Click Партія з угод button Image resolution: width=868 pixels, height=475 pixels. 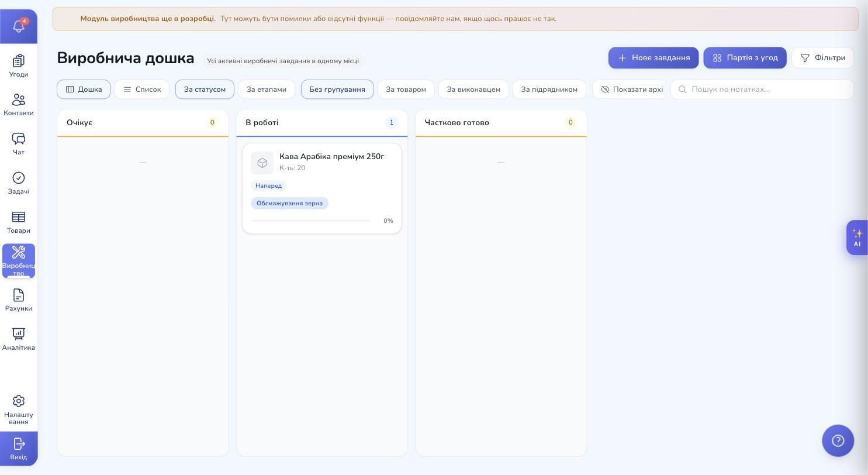point(745,58)
